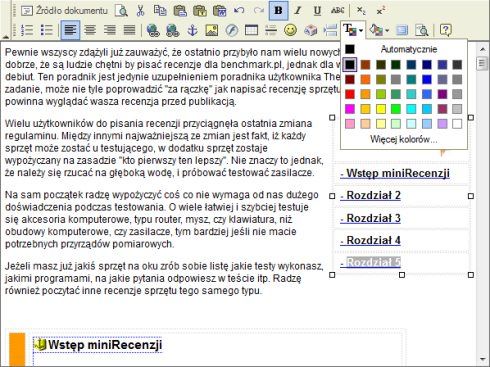Pick the magenta swatch
This screenshot has height=367, width=490.
coord(350,109)
